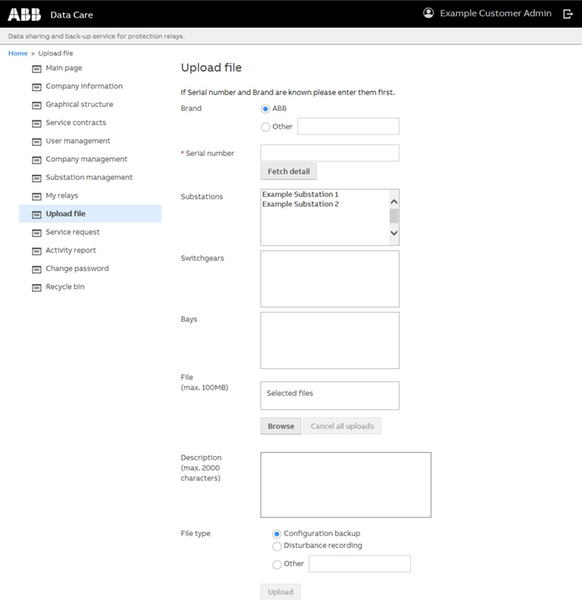
Task: Click the Browse button
Action: tap(281, 426)
